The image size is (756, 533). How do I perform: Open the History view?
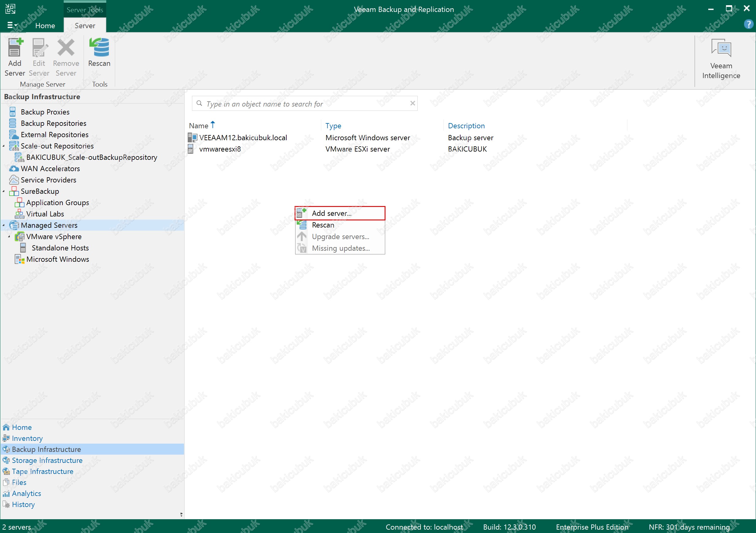pos(23,505)
